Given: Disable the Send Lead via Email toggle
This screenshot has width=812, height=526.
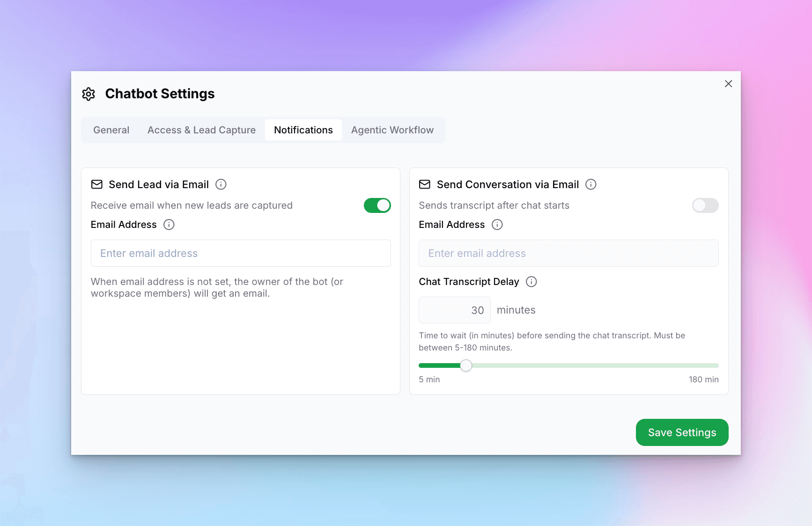Looking at the screenshot, I should [377, 205].
